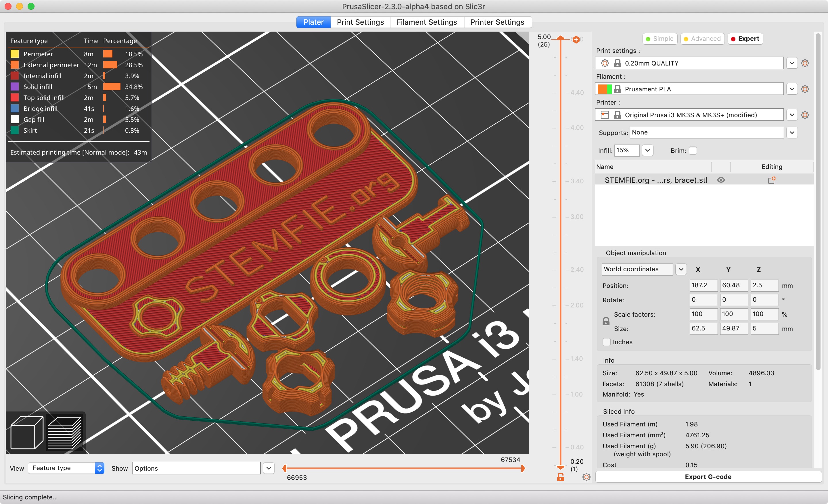Click Estimated printing time 43m text
This screenshot has height=504, width=828.
[78, 153]
